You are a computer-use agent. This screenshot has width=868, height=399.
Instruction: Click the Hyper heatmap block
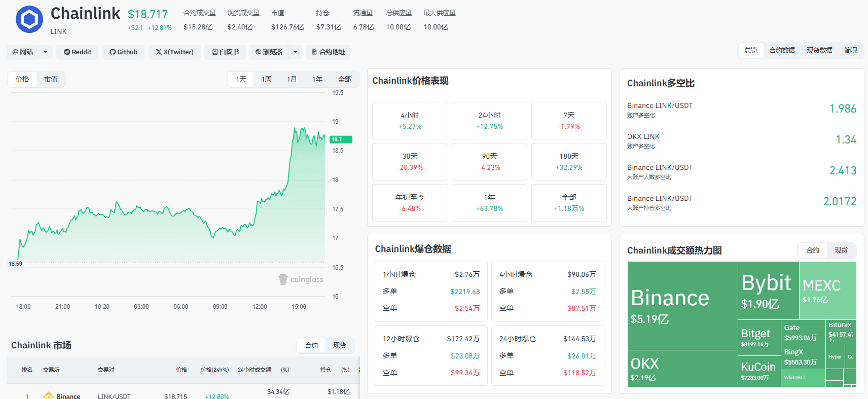[x=835, y=357]
